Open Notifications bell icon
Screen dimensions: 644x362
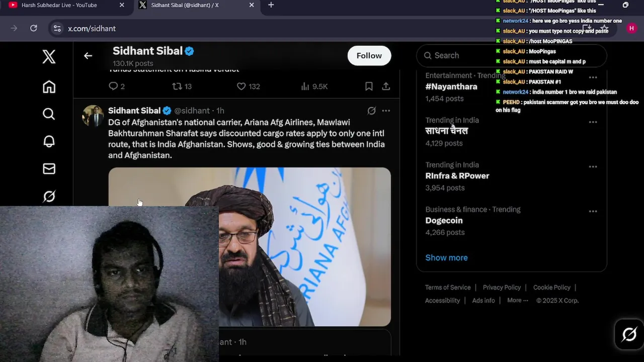(x=49, y=141)
